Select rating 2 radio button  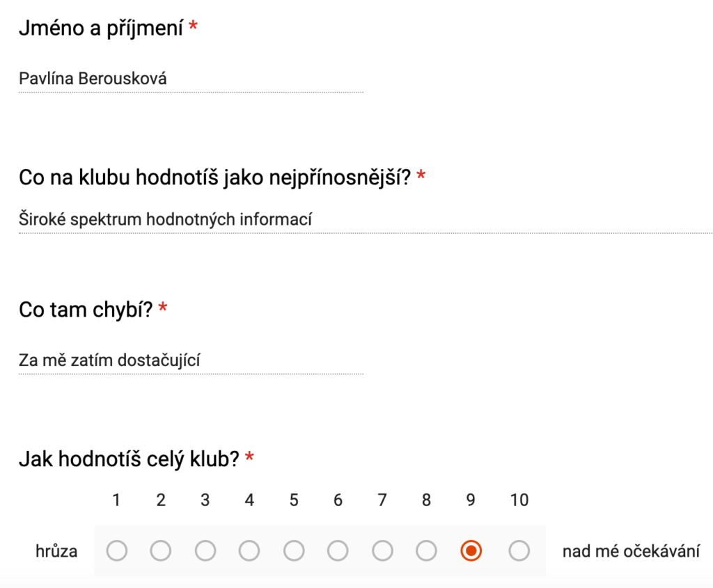(x=161, y=550)
